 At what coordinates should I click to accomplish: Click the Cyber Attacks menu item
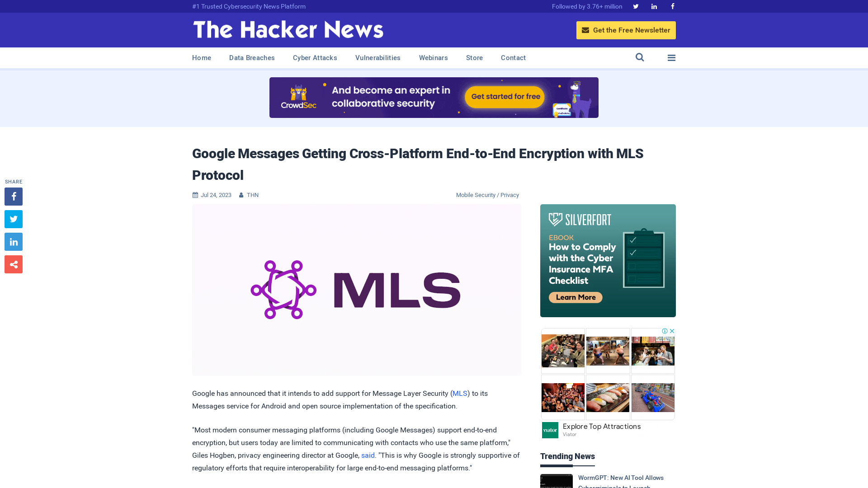coord(315,58)
